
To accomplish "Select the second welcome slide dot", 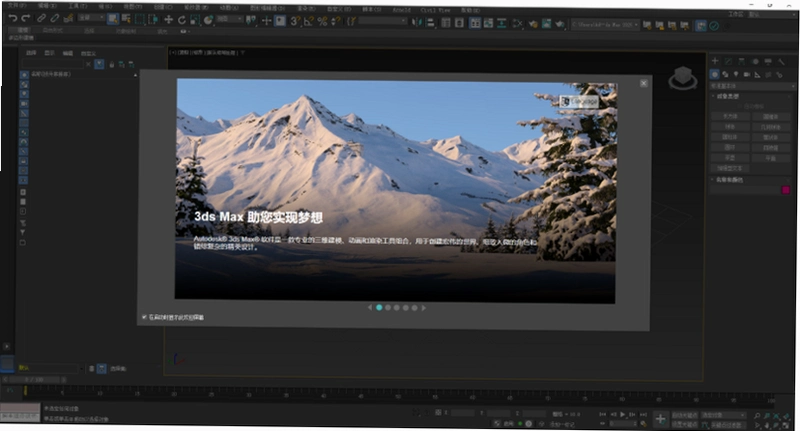I will (x=388, y=308).
